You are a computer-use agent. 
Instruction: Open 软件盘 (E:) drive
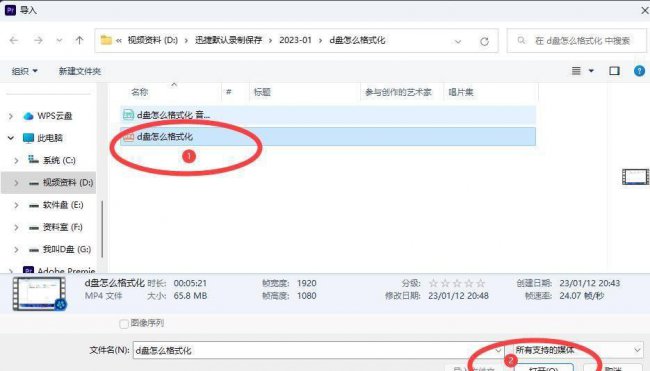(63, 205)
